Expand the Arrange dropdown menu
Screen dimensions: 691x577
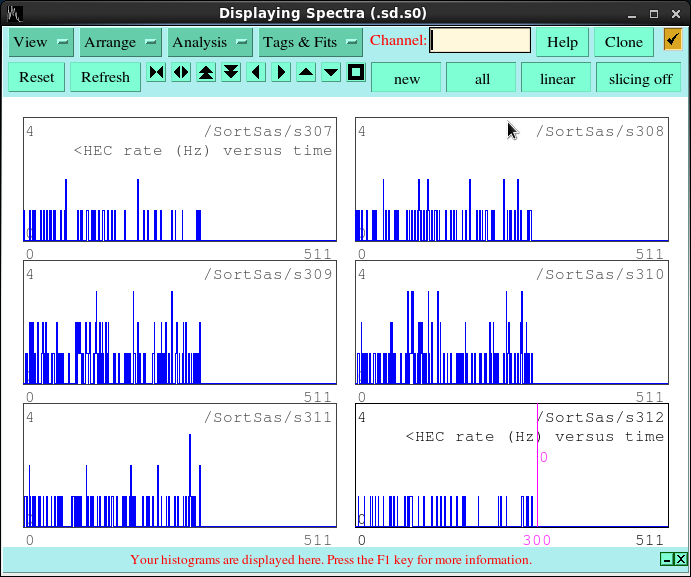pyautogui.click(x=121, y=42)
